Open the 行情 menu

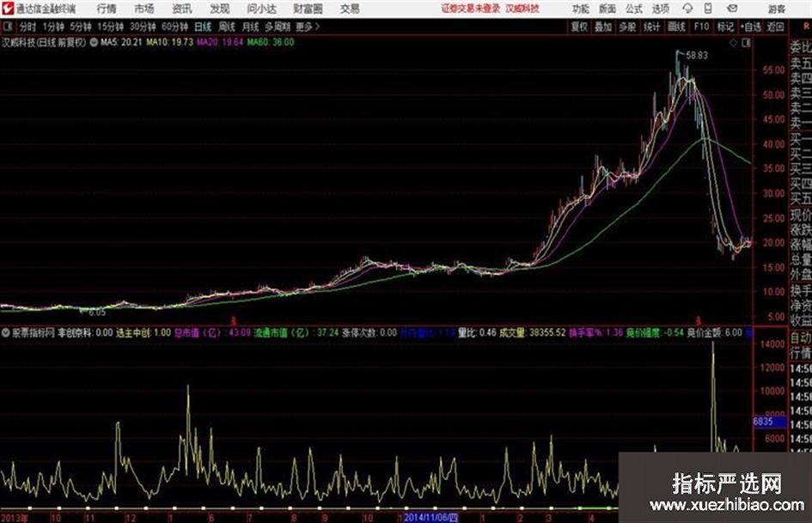click(107, 9)
